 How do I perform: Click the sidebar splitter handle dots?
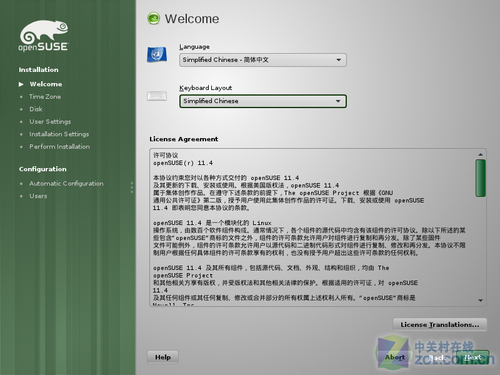(x=132, y=187)
